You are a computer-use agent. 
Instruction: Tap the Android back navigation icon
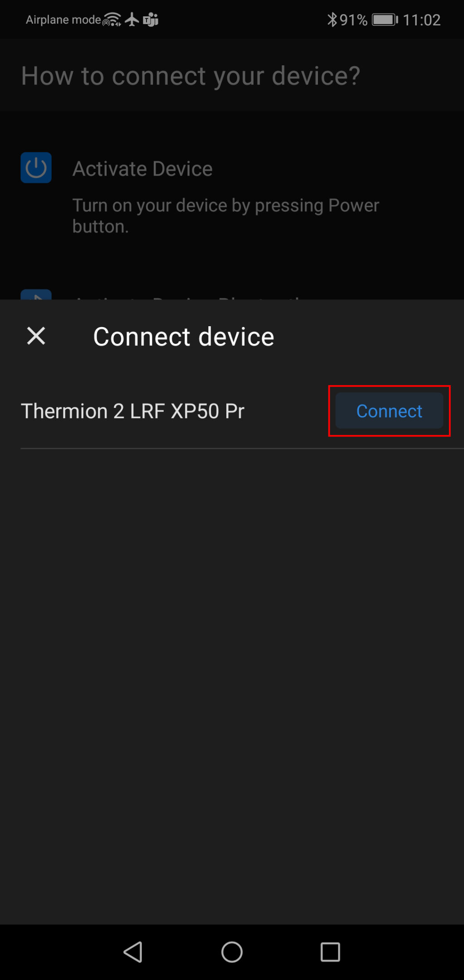click(x=133, y=951)
